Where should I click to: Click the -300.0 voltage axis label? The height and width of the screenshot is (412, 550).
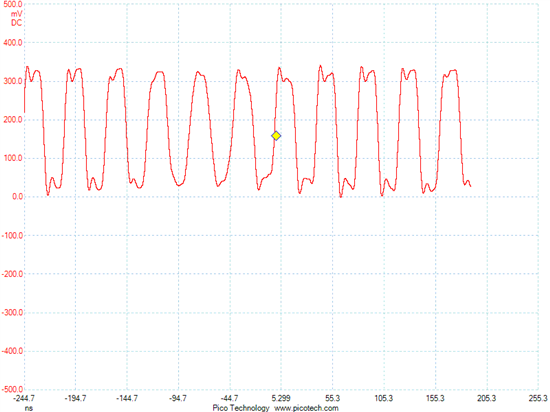click(x=12, y=313)
